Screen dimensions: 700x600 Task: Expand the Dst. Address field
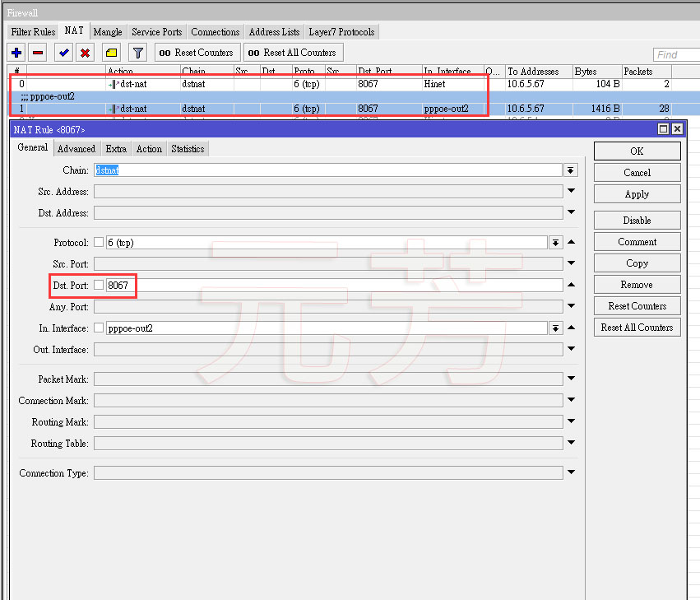(x=572, y=212)
